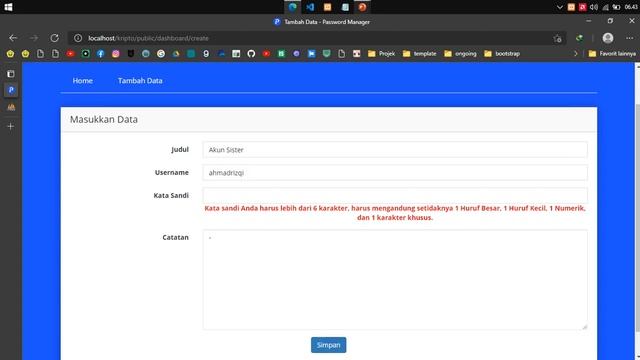Open the browser profile avatar
This screenshot has height=360, width=640.
(608, 38)
